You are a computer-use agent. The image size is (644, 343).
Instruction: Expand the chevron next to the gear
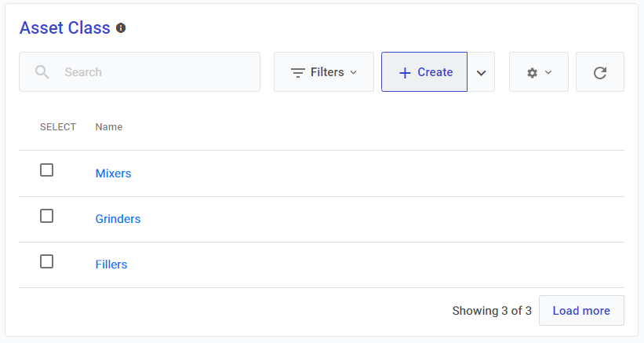(548, 72)
